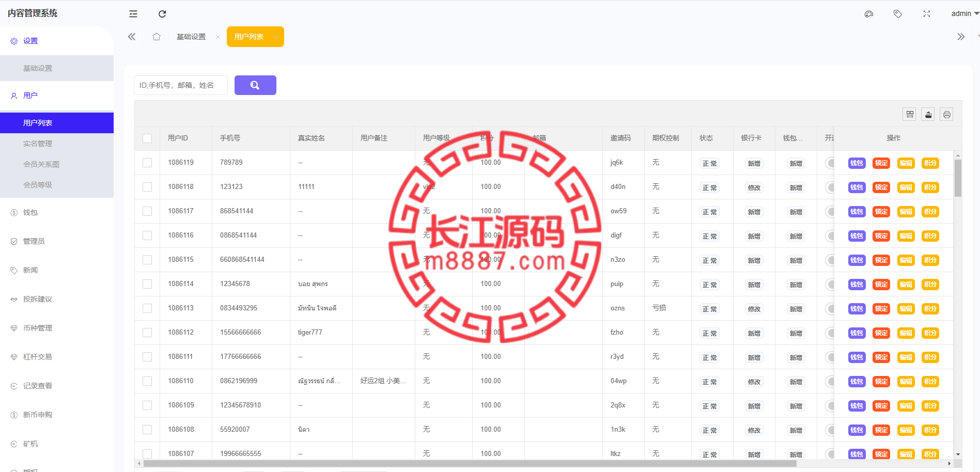
Task: Open the admin user dropdown
Action: (965, 13)
